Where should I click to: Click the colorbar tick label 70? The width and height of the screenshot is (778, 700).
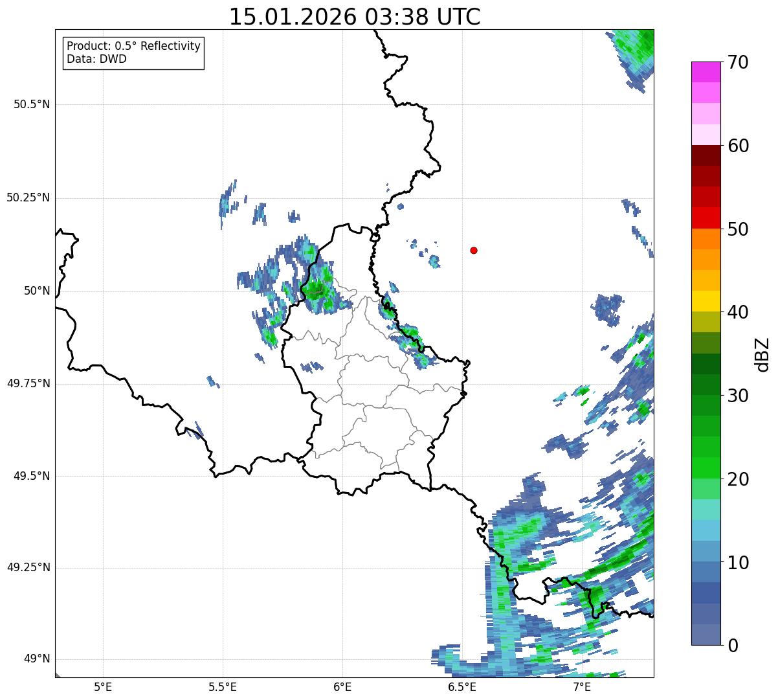point(738,62)
